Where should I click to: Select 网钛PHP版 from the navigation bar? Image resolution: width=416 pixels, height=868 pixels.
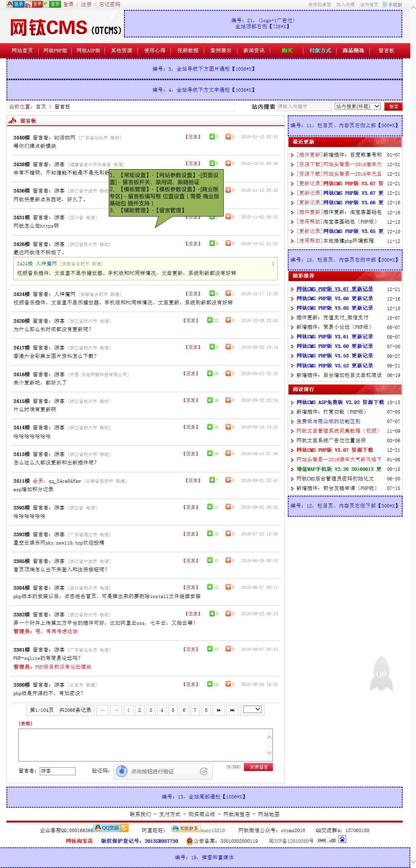(x=55, y=50)
